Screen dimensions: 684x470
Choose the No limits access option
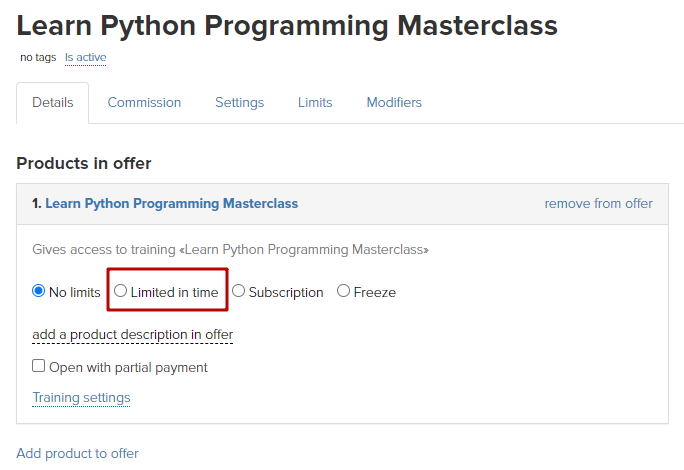38,291
